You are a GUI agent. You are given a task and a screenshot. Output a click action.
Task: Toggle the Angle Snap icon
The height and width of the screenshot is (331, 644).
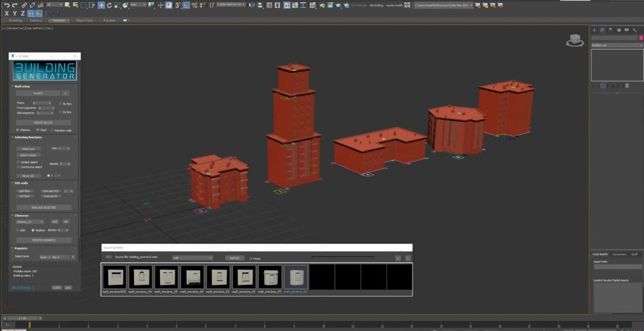click(186, 5)
